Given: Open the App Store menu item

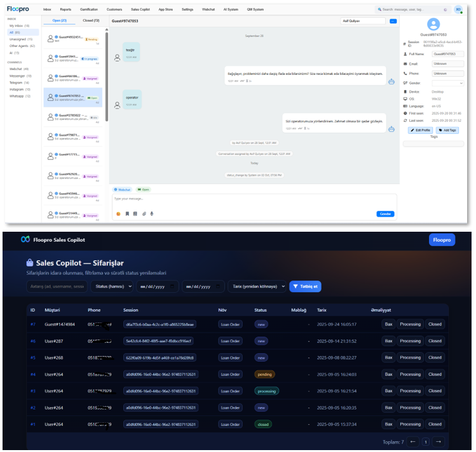Looking at the screenshot, I should [x=166, y=10].
